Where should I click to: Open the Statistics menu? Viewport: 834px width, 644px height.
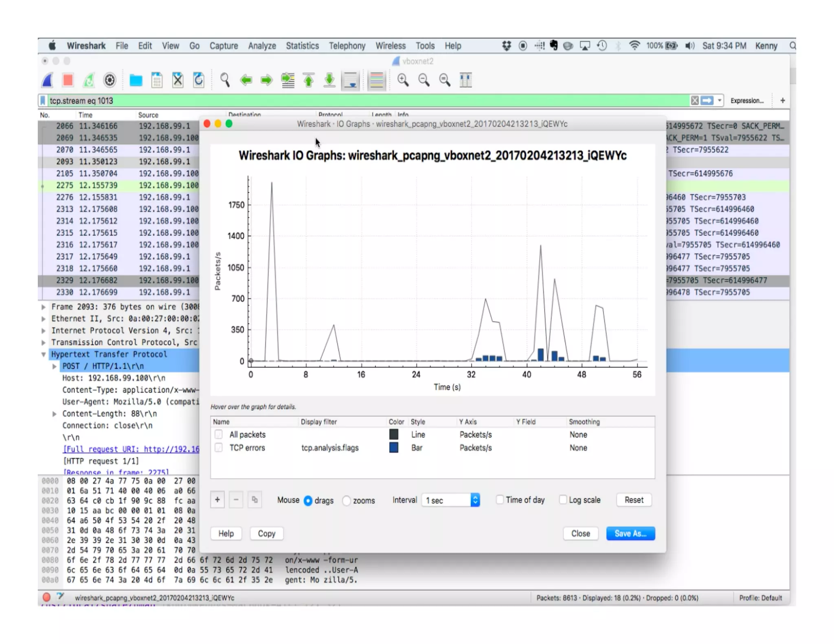[302, 46]
